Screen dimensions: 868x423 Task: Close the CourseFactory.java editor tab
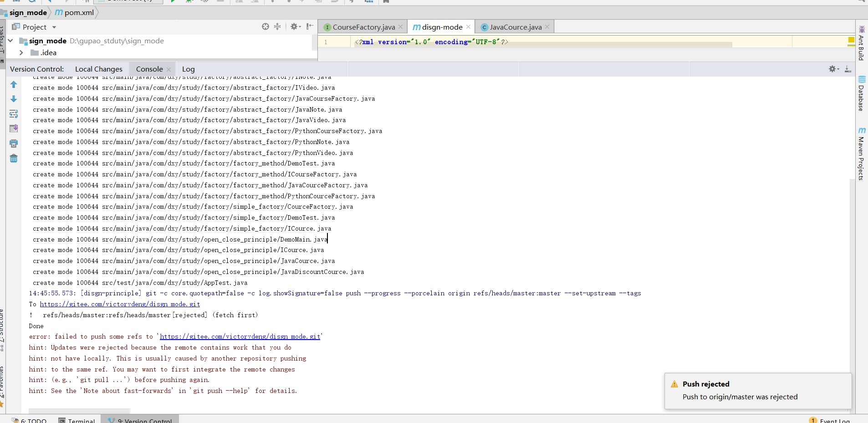[x=401, y=27]
